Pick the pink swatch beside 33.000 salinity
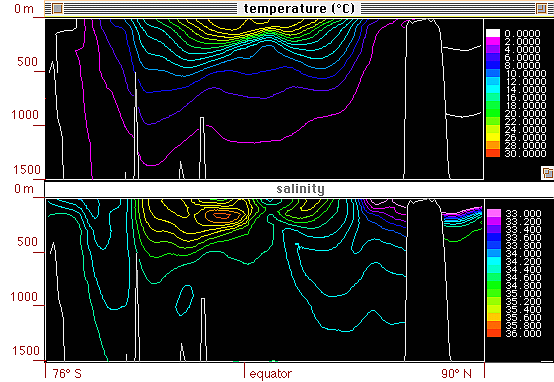Viewport: 554px width, 382px height. point(494,213)
